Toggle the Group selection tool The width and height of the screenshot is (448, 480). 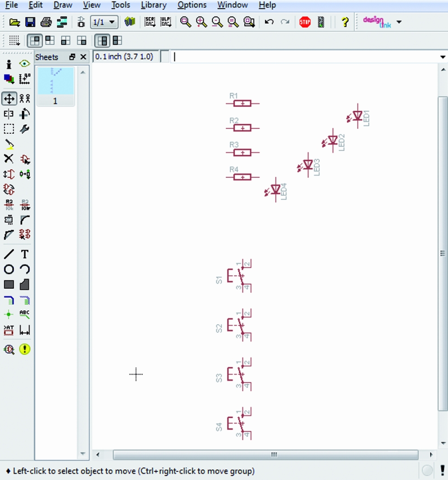(x=9, y=129)
